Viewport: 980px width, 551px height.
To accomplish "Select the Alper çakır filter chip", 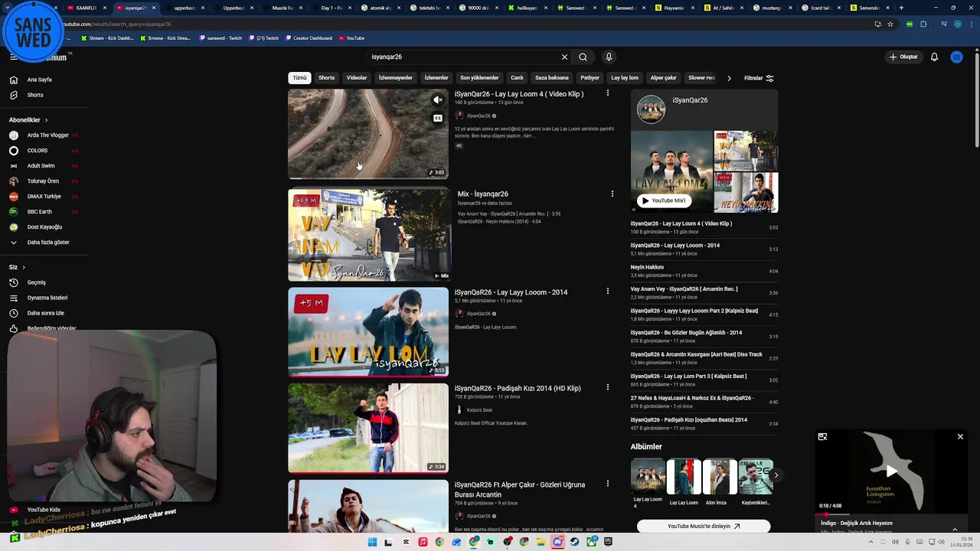I will tap(664, 78).
